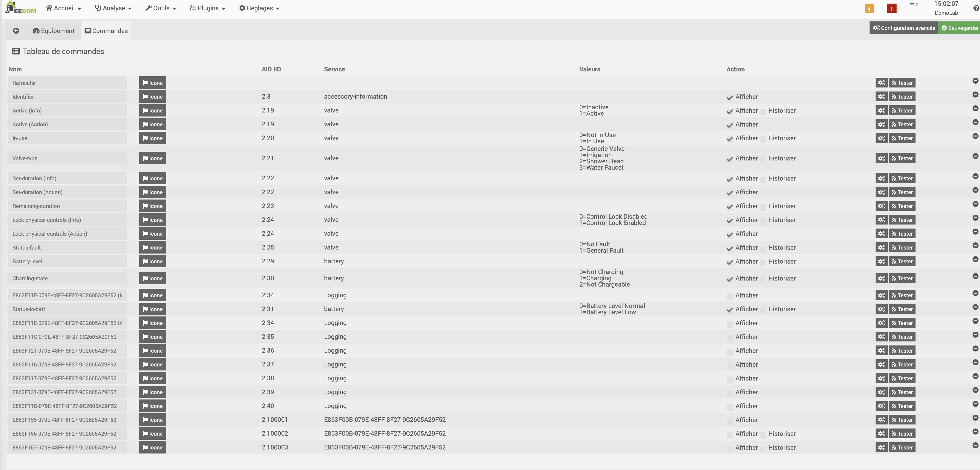Choose icon for Active (Action) command
The width and height of the screenshot is (980, 470).
click(x=153, y=125)
